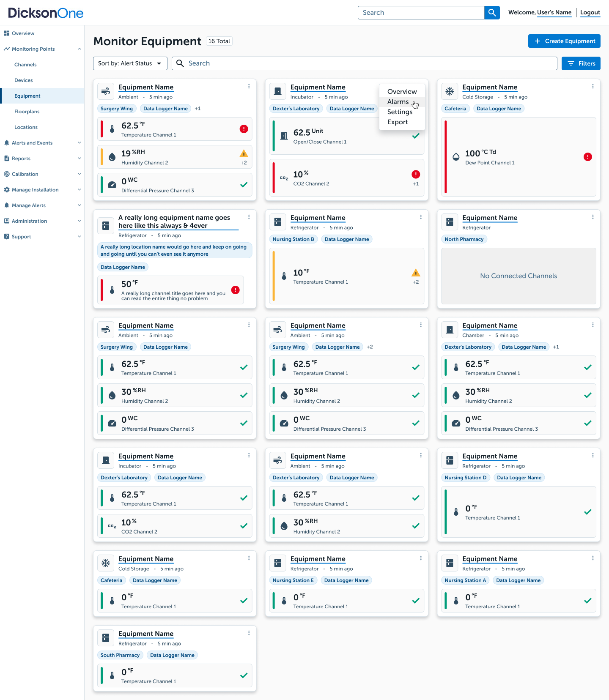Click the Administration icon in the sidebar

[x=7, y=221]
